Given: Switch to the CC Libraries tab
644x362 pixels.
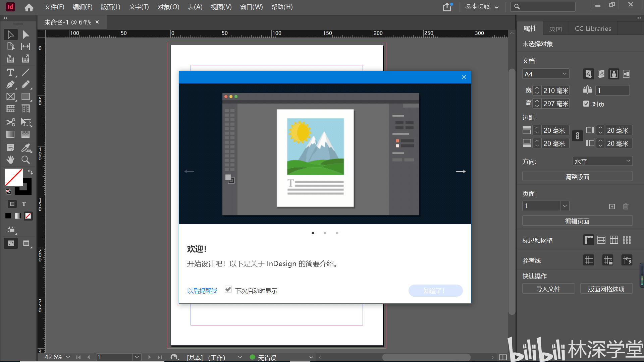Looking at the screenshot, I should 593,28.
